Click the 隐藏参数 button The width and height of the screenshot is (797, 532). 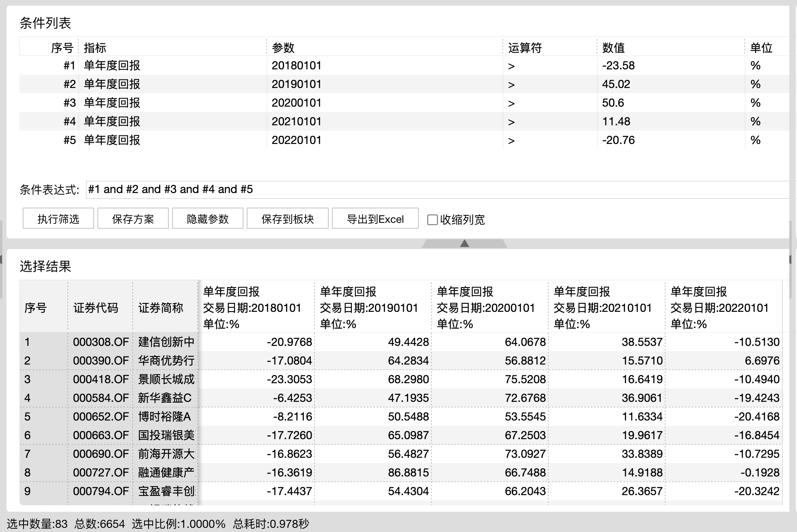point(207,219)
